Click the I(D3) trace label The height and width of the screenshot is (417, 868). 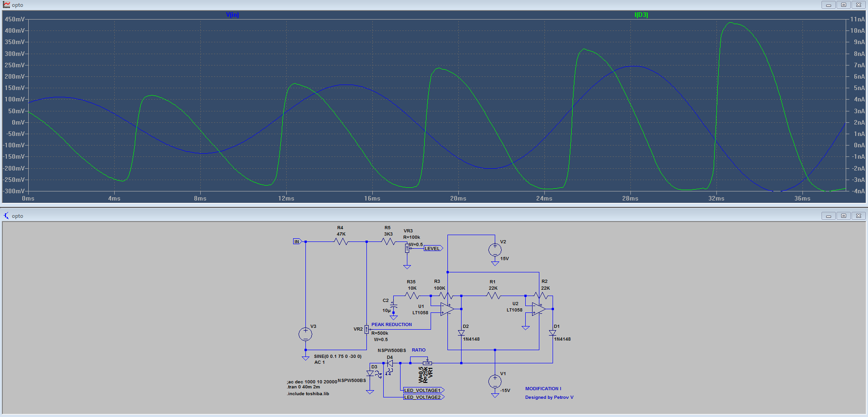coord(641,15)
